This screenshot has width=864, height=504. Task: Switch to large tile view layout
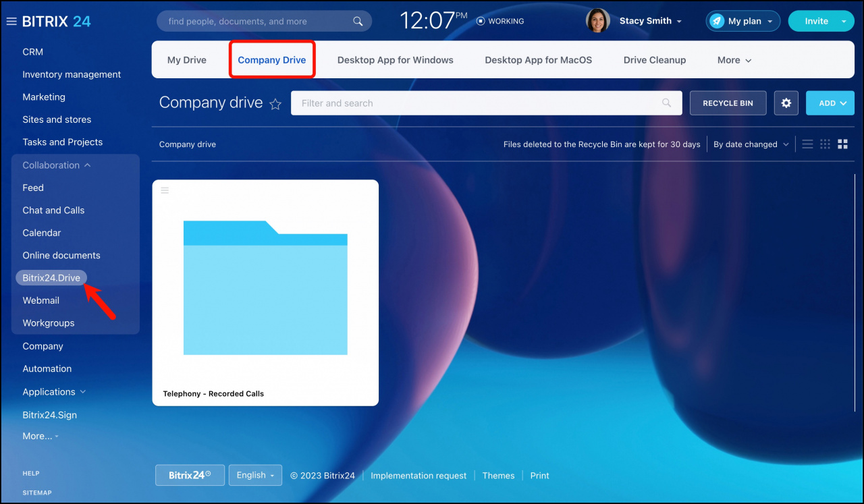click(x=842, y=144)
